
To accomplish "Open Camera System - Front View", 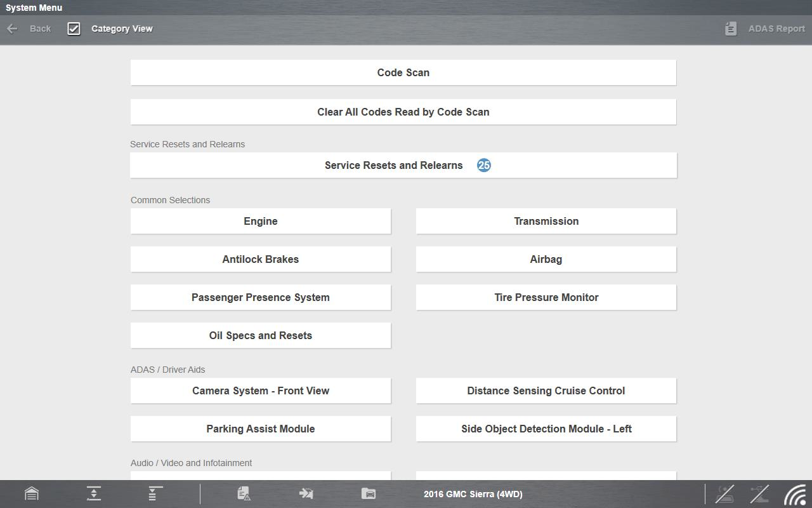I will tap(260, 391).
